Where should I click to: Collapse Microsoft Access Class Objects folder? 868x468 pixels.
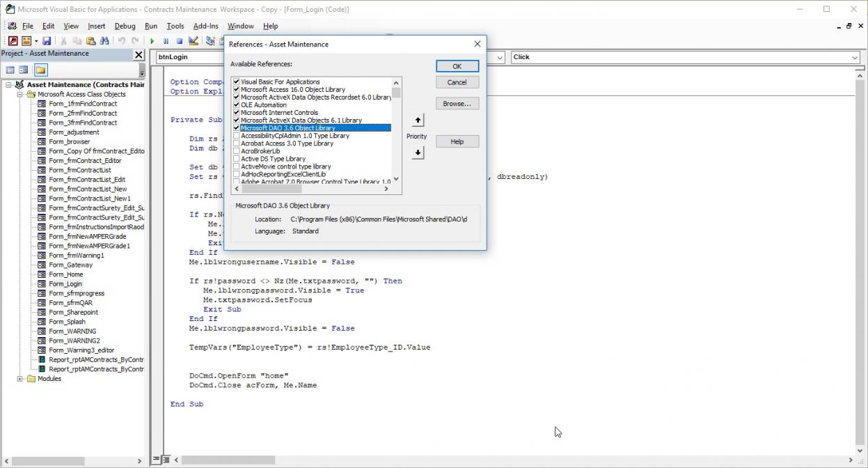pyautogui.click(x=20, y=94)
